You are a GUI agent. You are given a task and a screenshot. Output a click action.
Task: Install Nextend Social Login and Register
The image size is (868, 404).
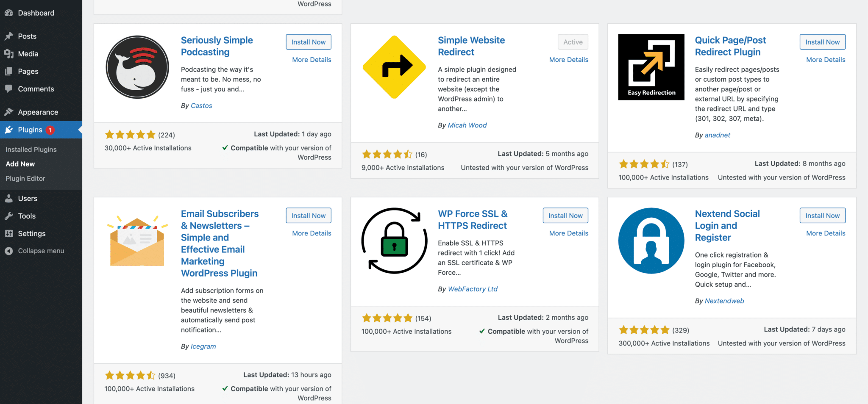click(x=822, y=216)
